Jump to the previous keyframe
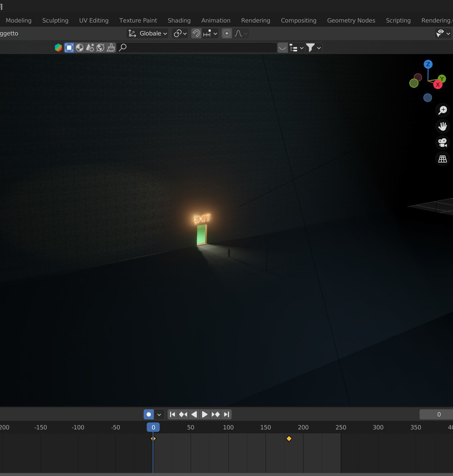The height and width of the screenshot is (476, 453). (x=183, y=414)
